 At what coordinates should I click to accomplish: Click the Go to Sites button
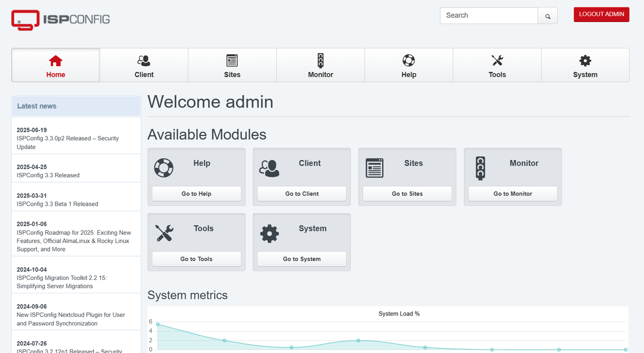coord(407,194)
